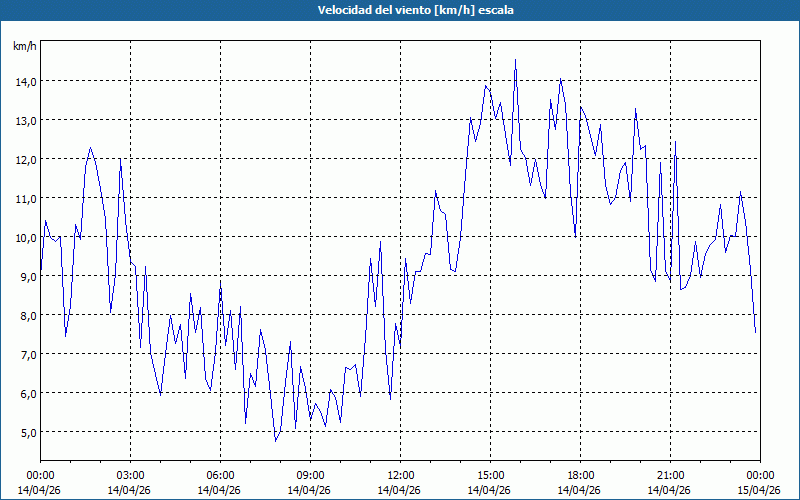Click the 12,0 y-axis value
Image resolution: width=800 pixels, height=500 pixels.
24,159
